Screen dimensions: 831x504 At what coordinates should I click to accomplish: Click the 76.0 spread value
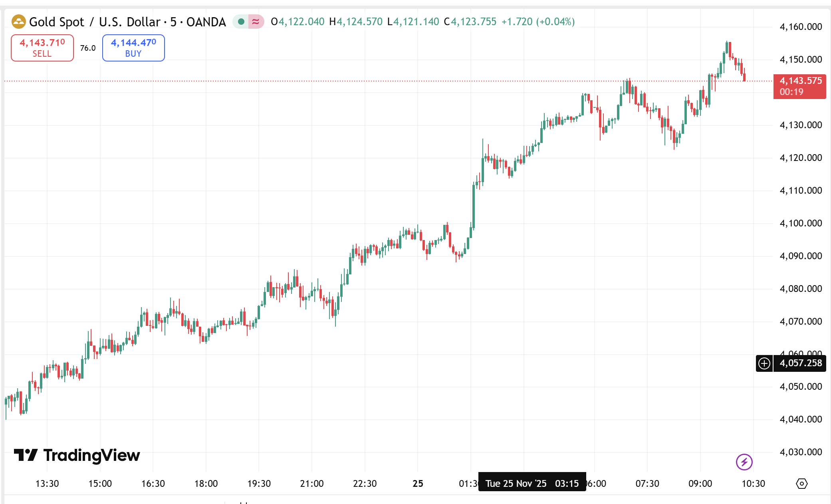click(x=88, y=48)
